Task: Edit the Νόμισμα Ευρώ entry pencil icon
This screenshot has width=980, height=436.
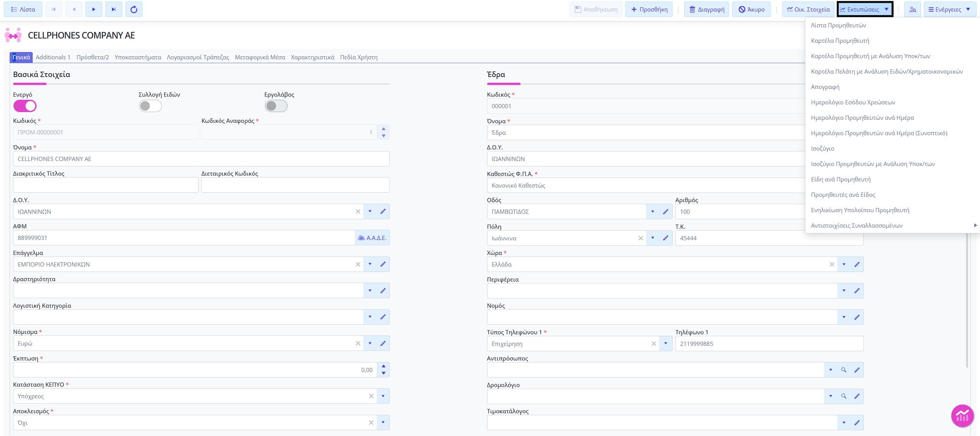Action: click(x=383, y=343)
